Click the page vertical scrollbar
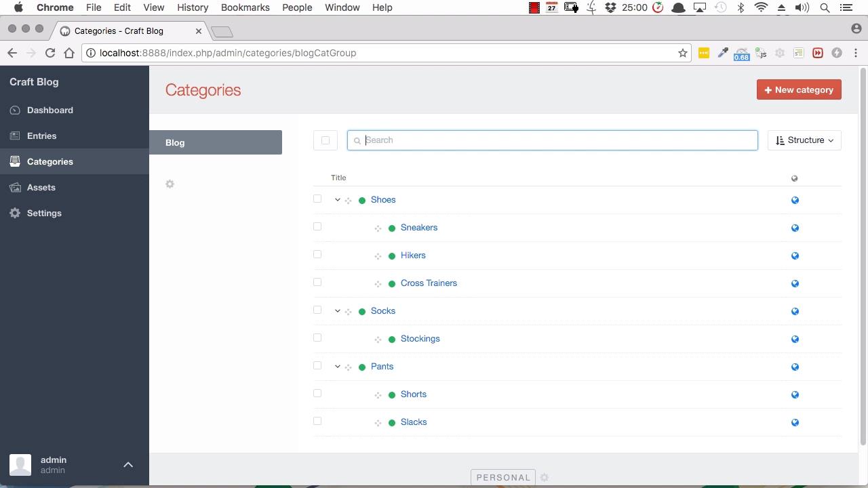 863,258
